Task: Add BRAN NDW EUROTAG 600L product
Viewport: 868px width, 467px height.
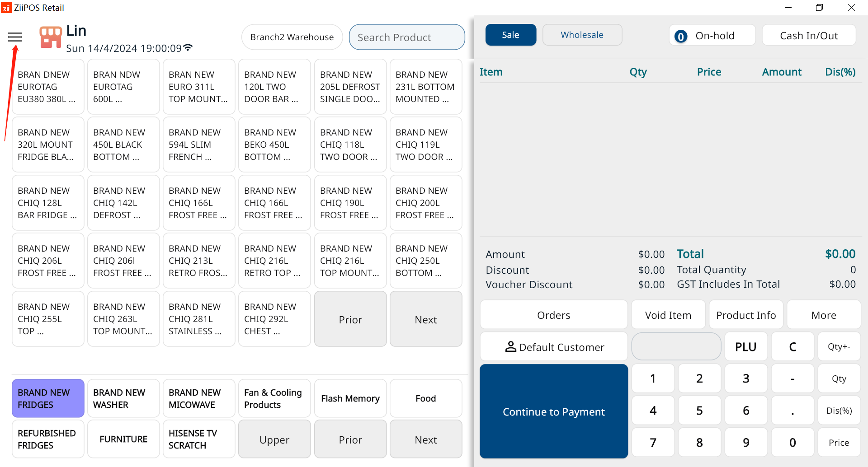Action: (x=123, y=87)
